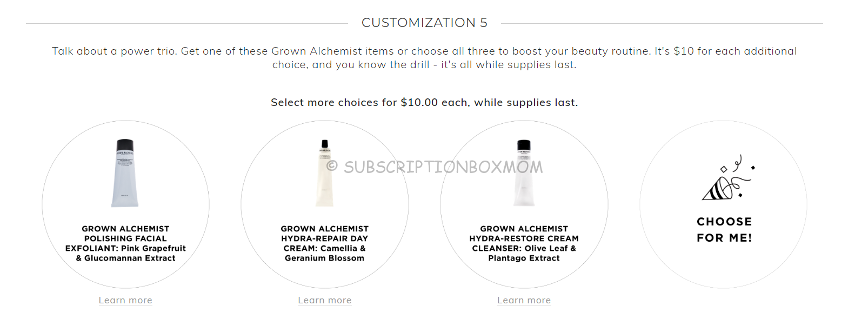Viewport: 868px width, 332px height.
Task: Choose the Polishing Facial Exfoliant product title
Action: point(125,243)
